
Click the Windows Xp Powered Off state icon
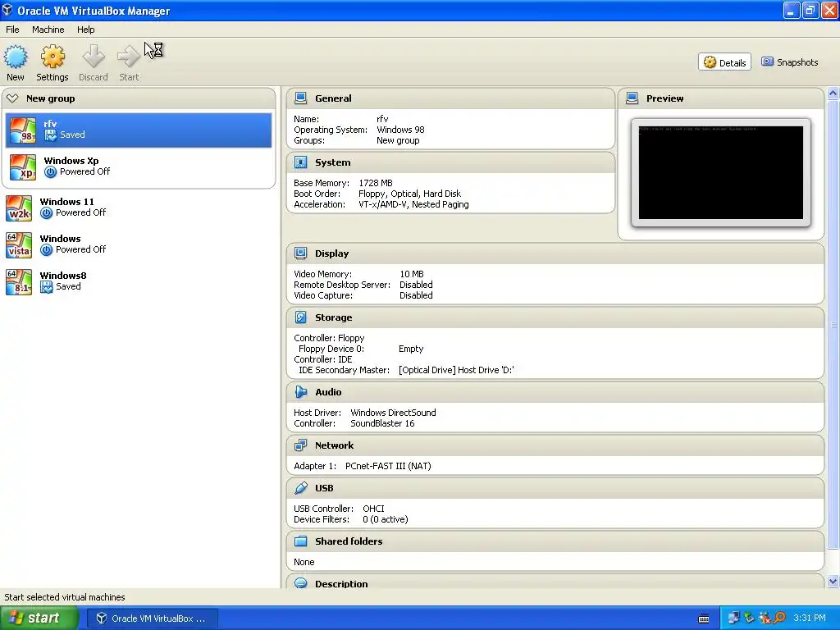(50, 172)
